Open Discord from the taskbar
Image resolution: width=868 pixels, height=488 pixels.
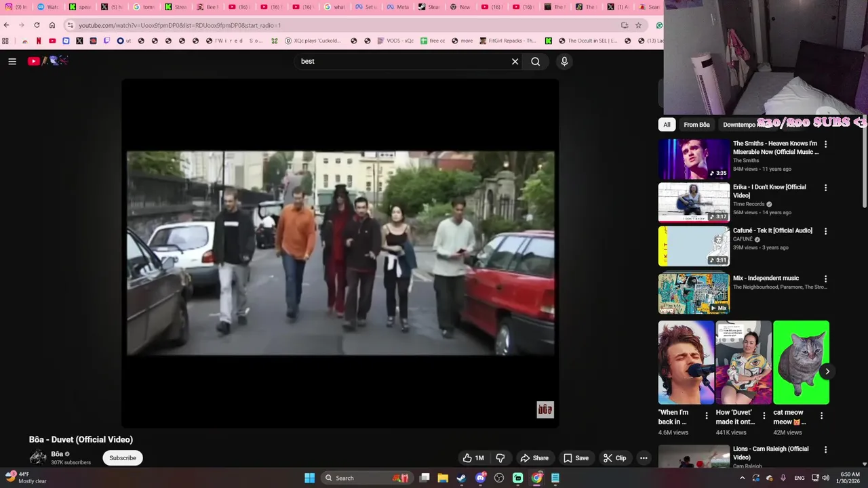click(481, 478)
